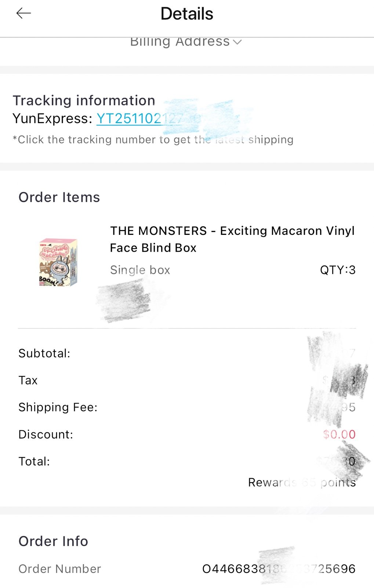Tap the Order Number value
The width and height of the screenshot is (374, 588).
(x=279, y=569)
